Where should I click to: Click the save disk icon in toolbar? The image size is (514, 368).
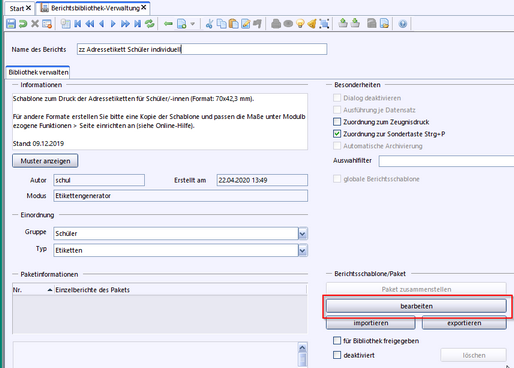click(x=11, y=24)
